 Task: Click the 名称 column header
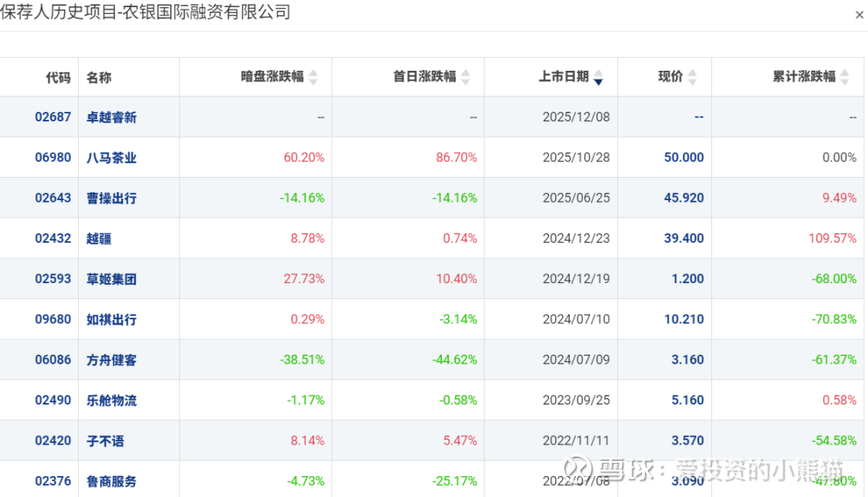tap(99, 77)
